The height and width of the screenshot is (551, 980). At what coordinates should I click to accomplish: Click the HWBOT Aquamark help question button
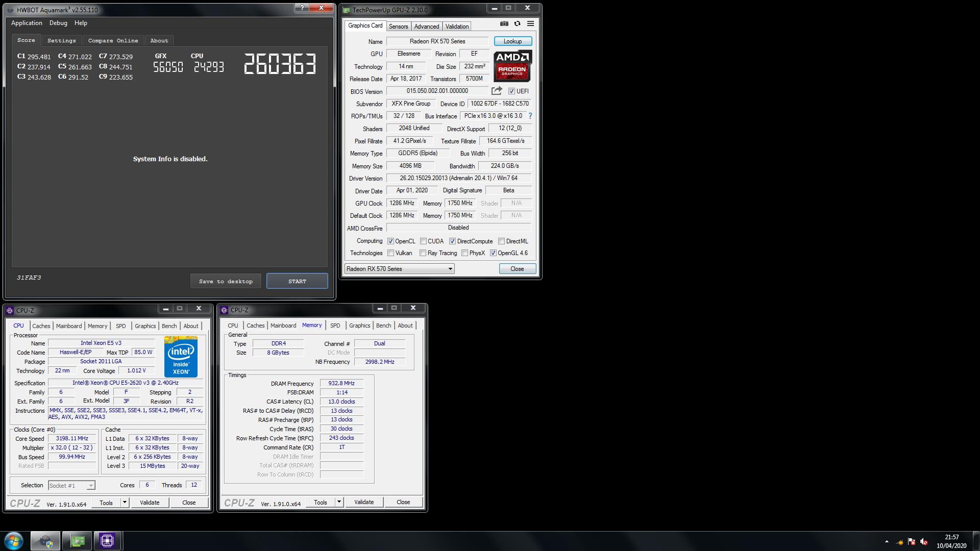(x=302, y=7)
